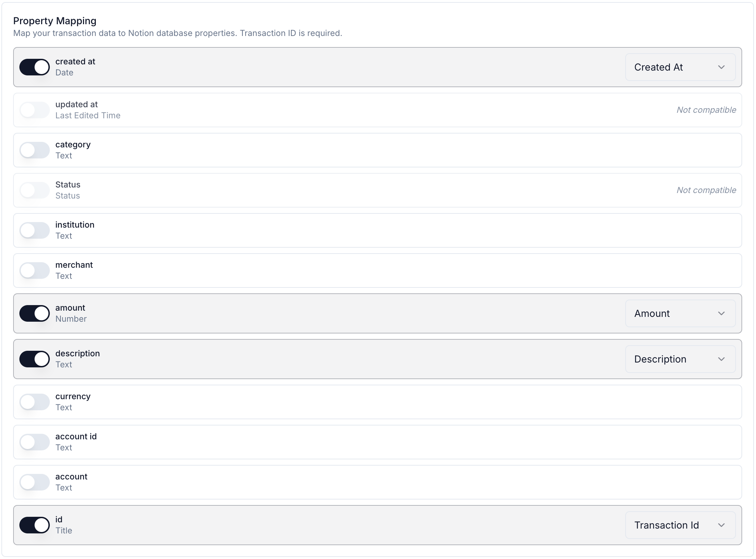The height and width of the screenshot is (559, 756).
Task: Switch on the account toggle
Action: (x=35, y=482)
